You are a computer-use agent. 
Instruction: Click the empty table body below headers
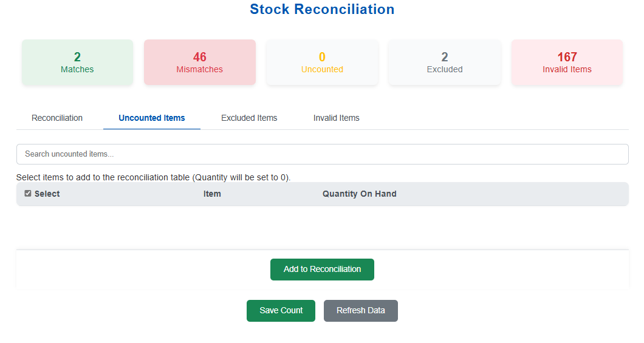[322, 226]
